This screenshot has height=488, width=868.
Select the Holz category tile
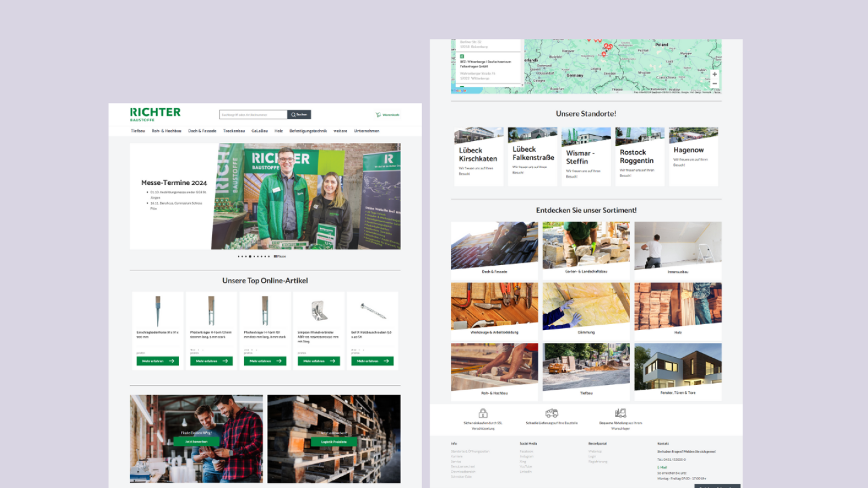[x=678, y=310]
